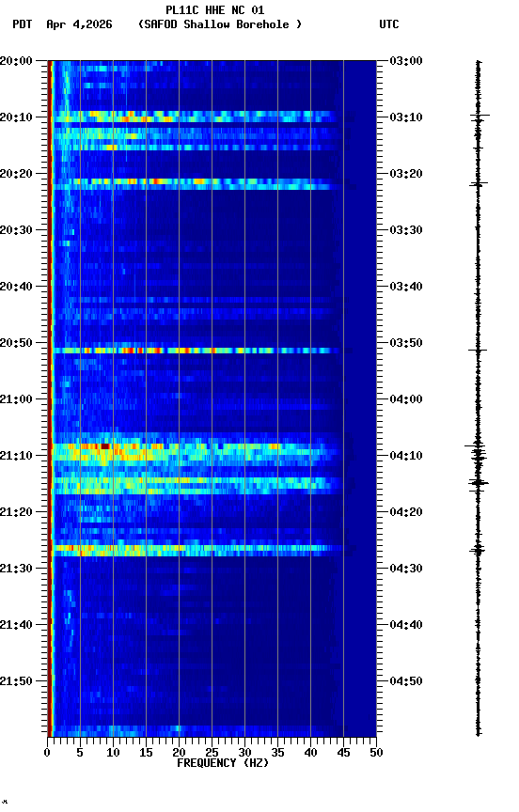
Task: Click the 50 Hz axis tick label
Action: 377,753
